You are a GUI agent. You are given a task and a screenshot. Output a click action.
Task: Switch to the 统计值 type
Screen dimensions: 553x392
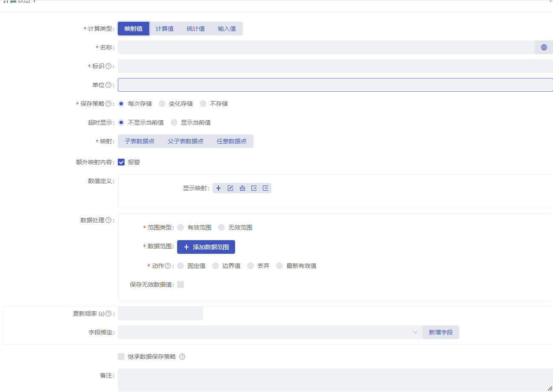196,29
